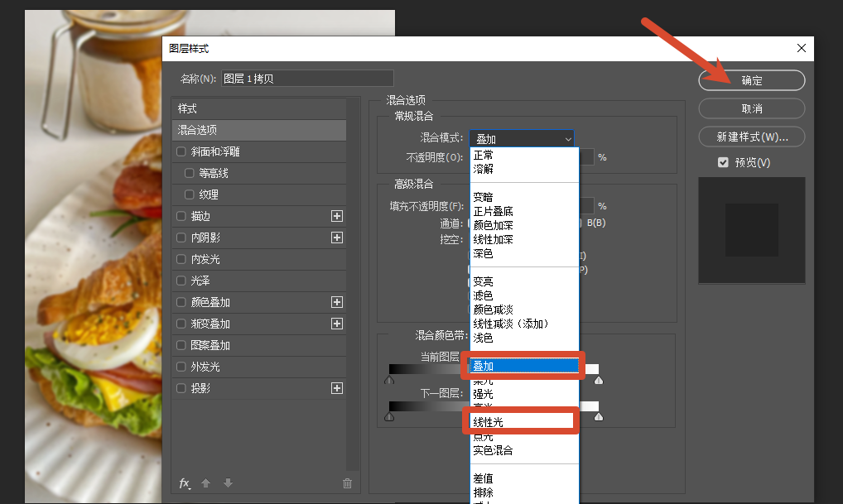The height and width of the screenshot is (504, 843).
Task: Click 当前图层 black point slider handle
Action: [389, 380]
